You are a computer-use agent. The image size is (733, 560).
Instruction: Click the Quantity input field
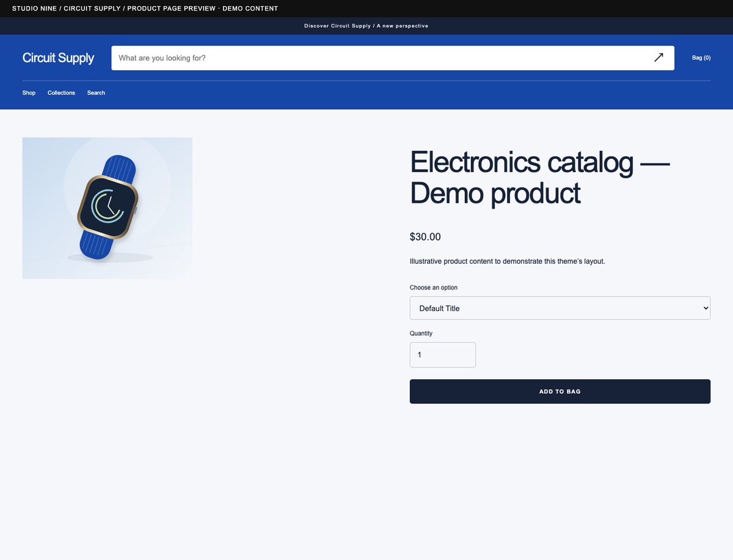[442, 355]
